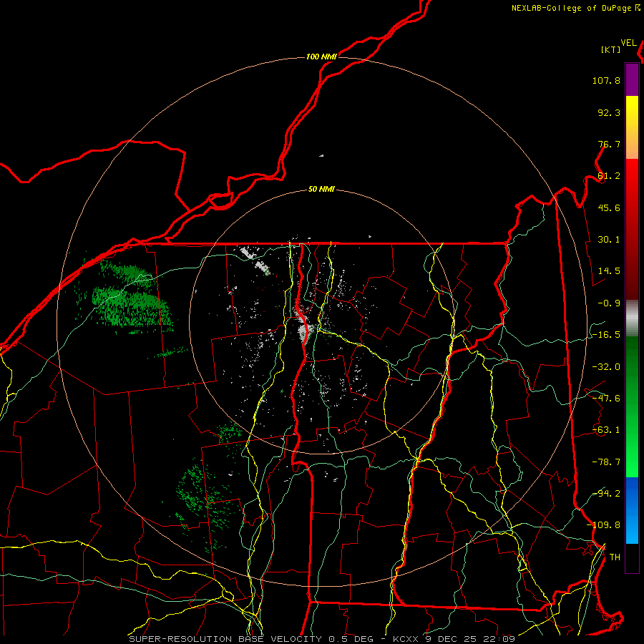Click the TH threshold label
This screenshot has width=644, height=644.
(615, 557)
